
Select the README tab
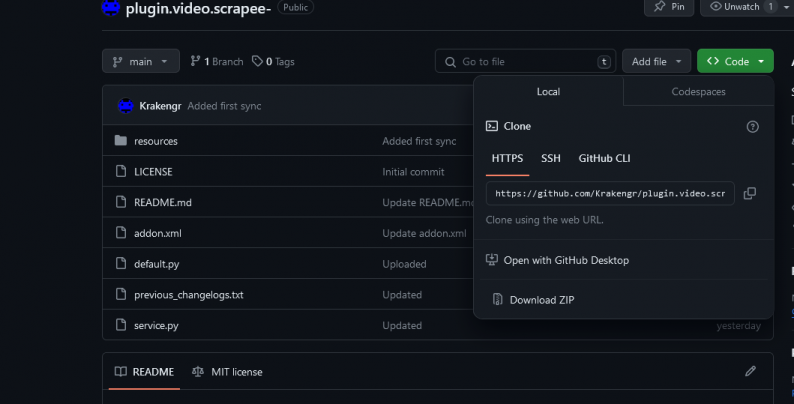144,372
